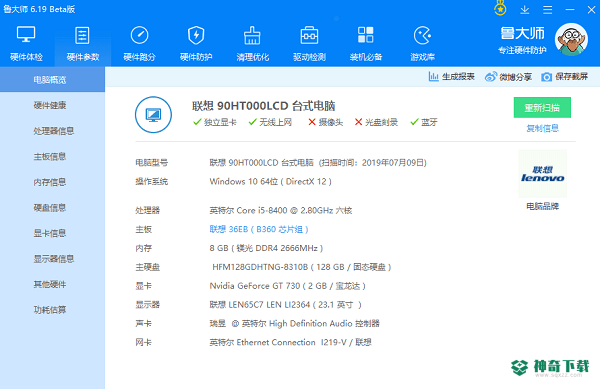Open the 装机必备 apps grid icon
This screenshot has height=389, width=600.
(x=365, y=35)
